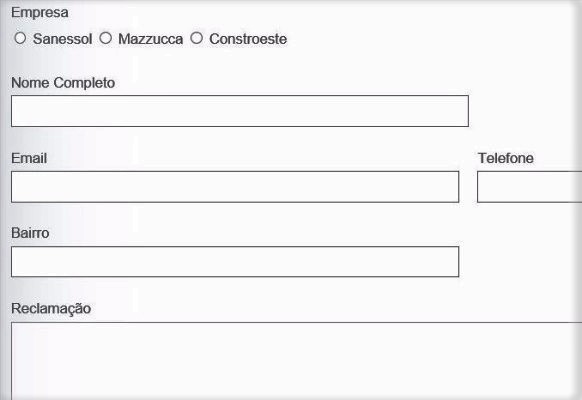The height and width of the screenshot is (400, 582).
Task: Choose the Constroeste radio option
Action: click(196, 38)
